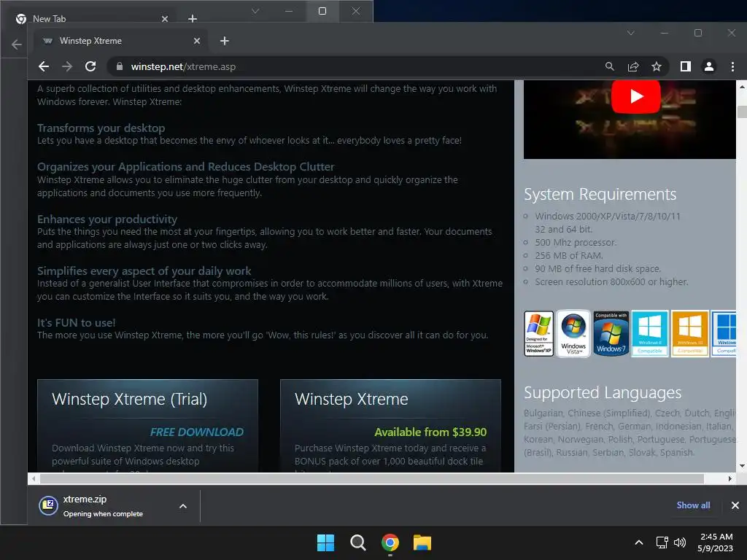Click the forward navigation arrow

point(67,66)
